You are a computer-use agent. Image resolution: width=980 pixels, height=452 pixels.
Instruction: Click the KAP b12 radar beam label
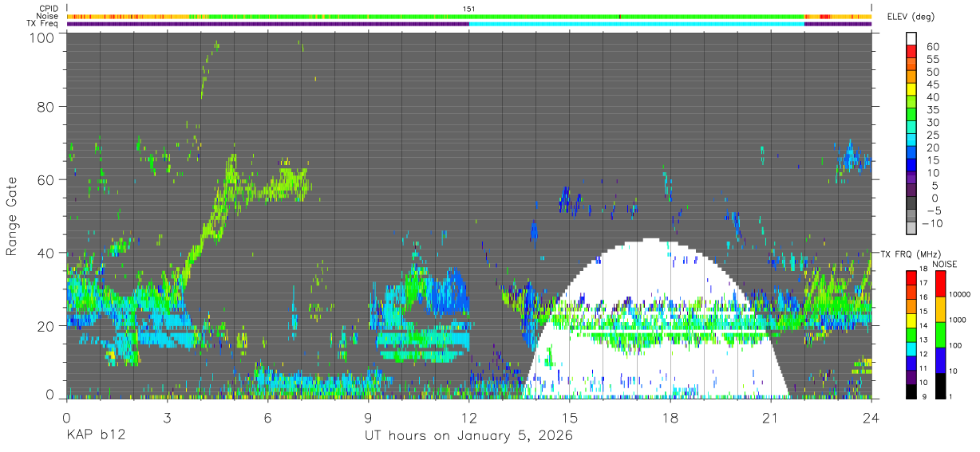pyautogui.click(x=95, y=436)
